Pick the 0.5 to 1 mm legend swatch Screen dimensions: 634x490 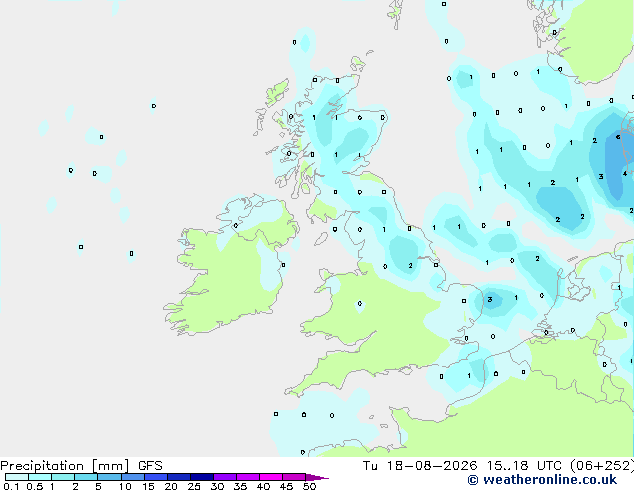click(x=40, y=477)
